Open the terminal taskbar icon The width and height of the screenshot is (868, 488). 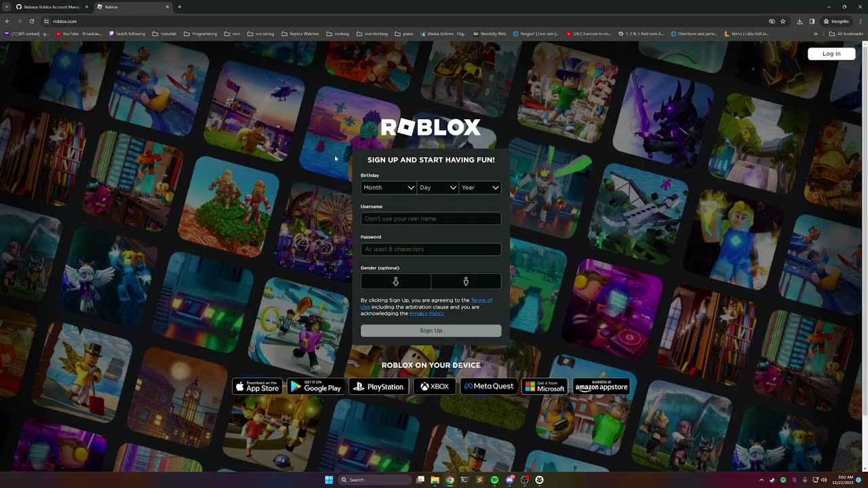tap(465, 480)
